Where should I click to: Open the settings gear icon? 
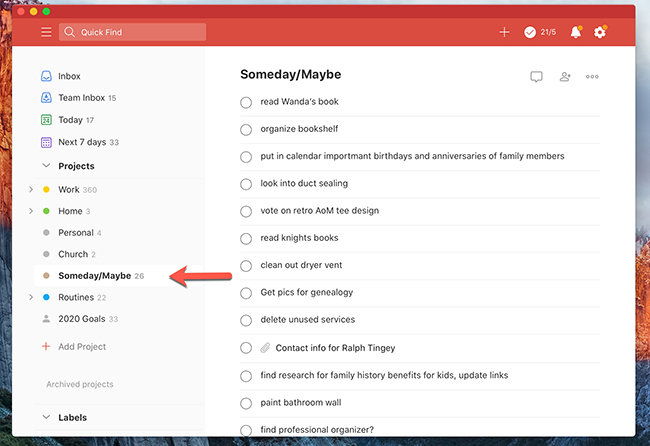pyautogui.click(x=600, y=32)
